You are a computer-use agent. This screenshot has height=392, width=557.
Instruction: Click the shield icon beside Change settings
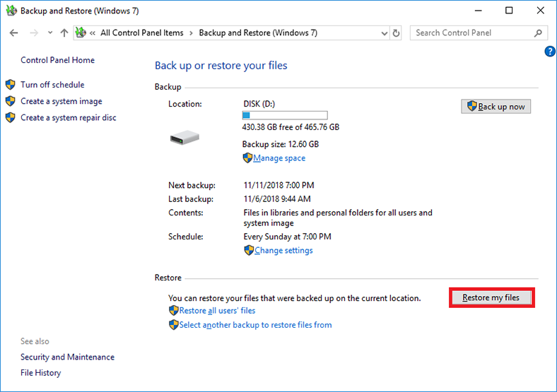coord(249,250)
